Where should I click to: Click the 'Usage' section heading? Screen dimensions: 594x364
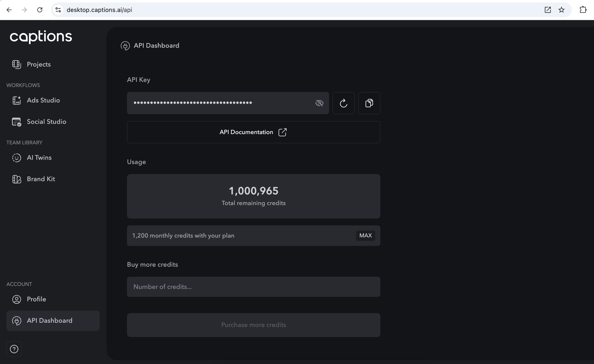[x=136, y=162]
